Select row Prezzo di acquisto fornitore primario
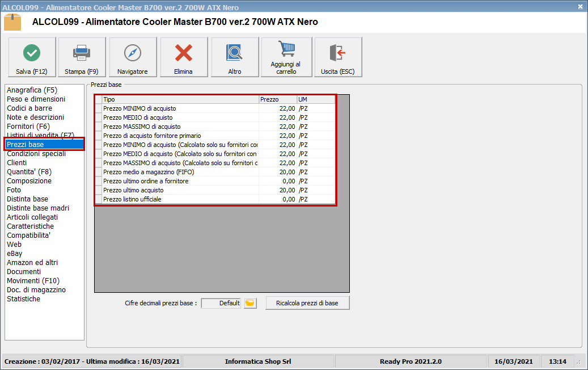The width and height of the screenshot is (588, 370). 215,136
